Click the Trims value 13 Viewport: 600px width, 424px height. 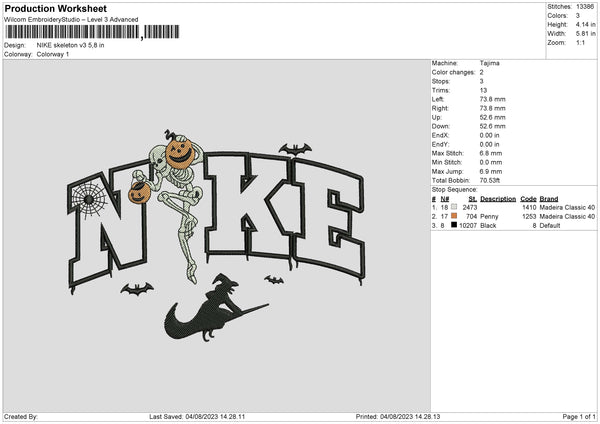click(x=483, y=90)
